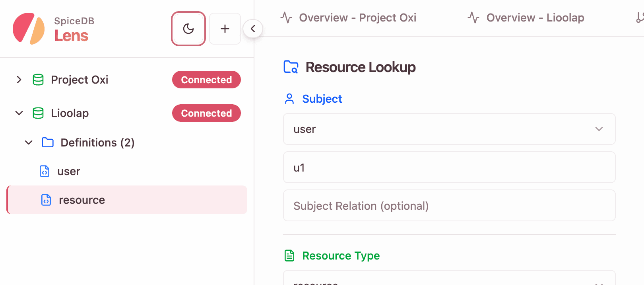Focus the Subject Relation optional field
The height and width of the screenshot is (285, 644).
click(449, 206)
